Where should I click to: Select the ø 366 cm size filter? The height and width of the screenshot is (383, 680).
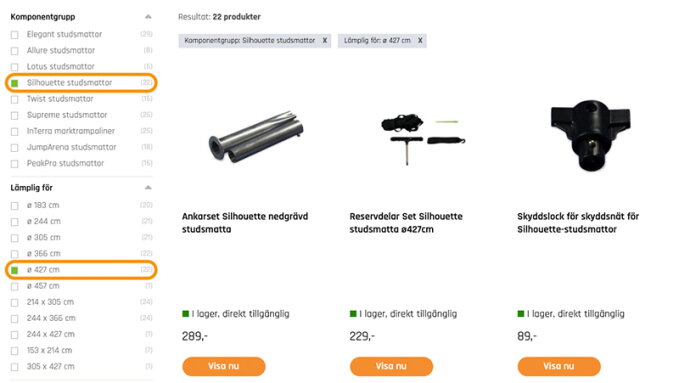point(15,254)
